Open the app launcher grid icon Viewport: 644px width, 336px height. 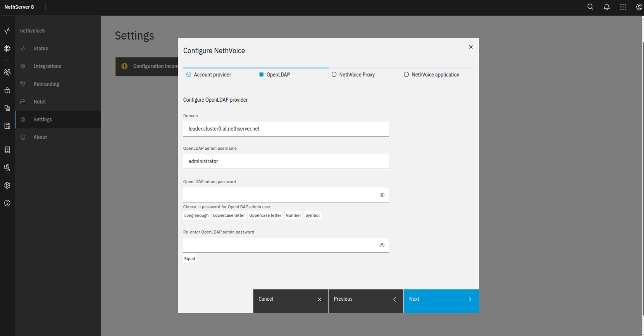point(623,7)
